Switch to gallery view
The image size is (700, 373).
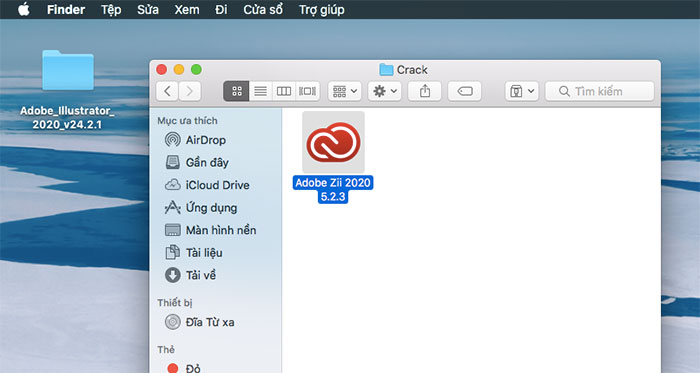click(x=307, y=91)
